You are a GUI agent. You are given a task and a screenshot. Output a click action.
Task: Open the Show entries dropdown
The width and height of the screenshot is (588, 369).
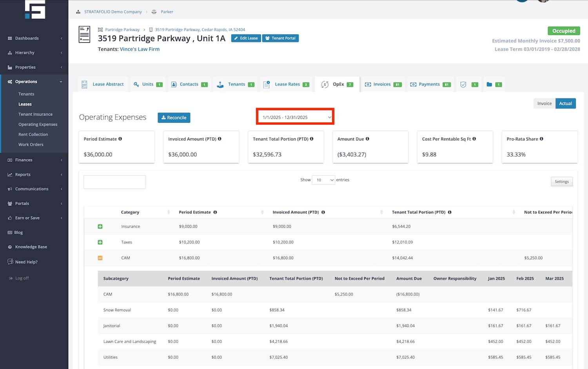point(323,180)
